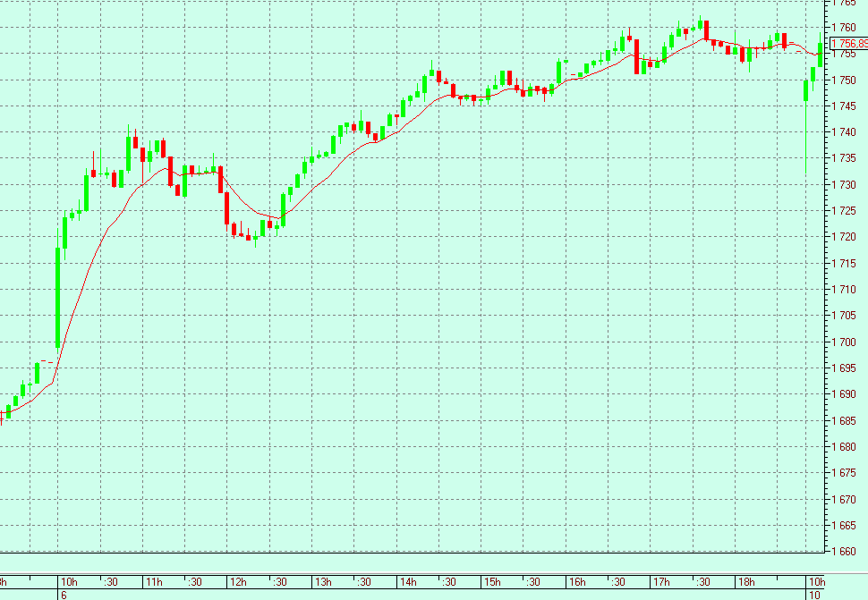868x600 pixels.
Task: Click the 1 660 price axis label
Action: (845, 551)
